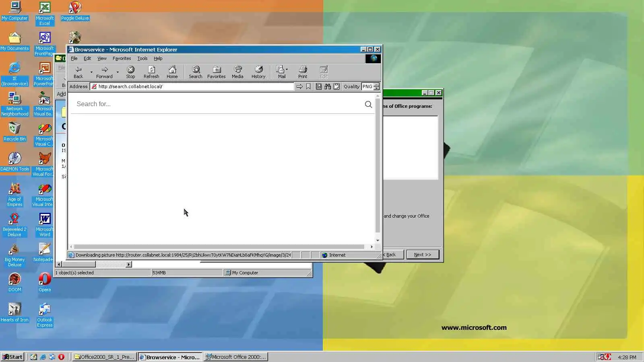Launch Internet Explorer from the Quick Launch bar
This screenshot has height=362, width=644.
click(x=43, y=357)
